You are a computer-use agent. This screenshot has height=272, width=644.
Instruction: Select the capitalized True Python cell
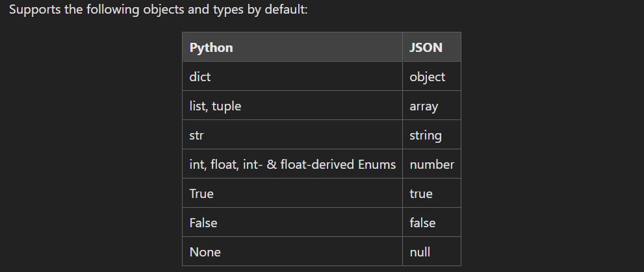tap(201, 193)
